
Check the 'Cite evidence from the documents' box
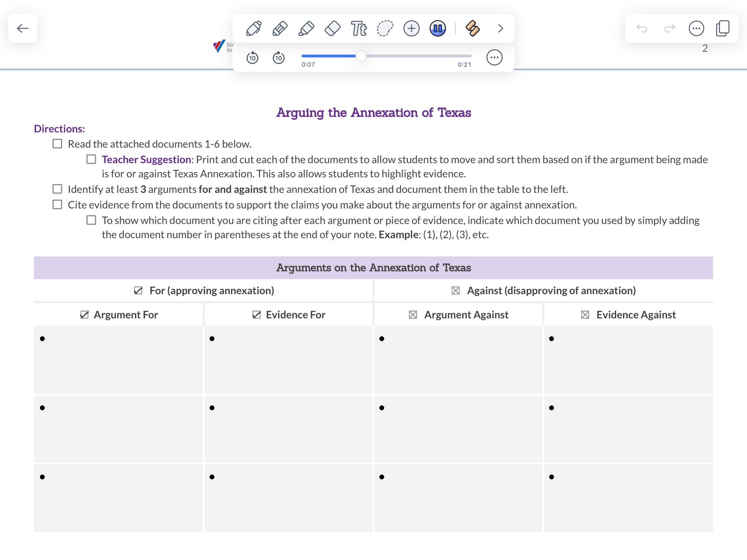click(x=57, y=205)
